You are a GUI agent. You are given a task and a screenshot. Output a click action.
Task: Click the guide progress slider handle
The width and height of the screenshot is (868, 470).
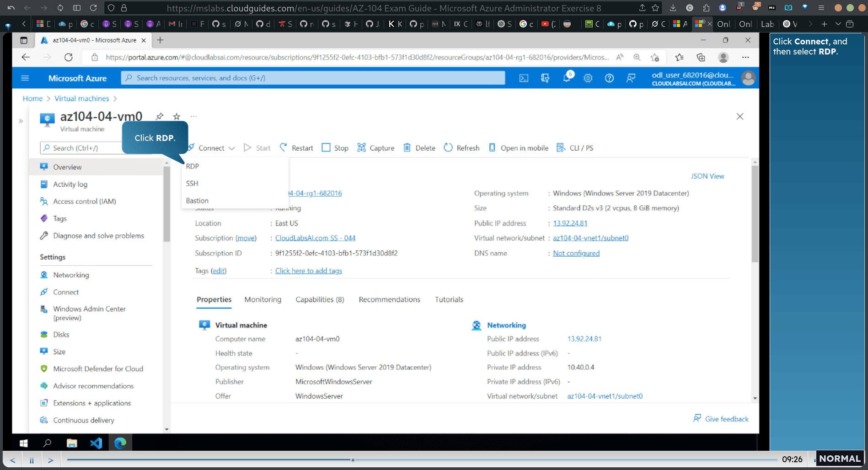pyautogui.click(x=353, y=459)
